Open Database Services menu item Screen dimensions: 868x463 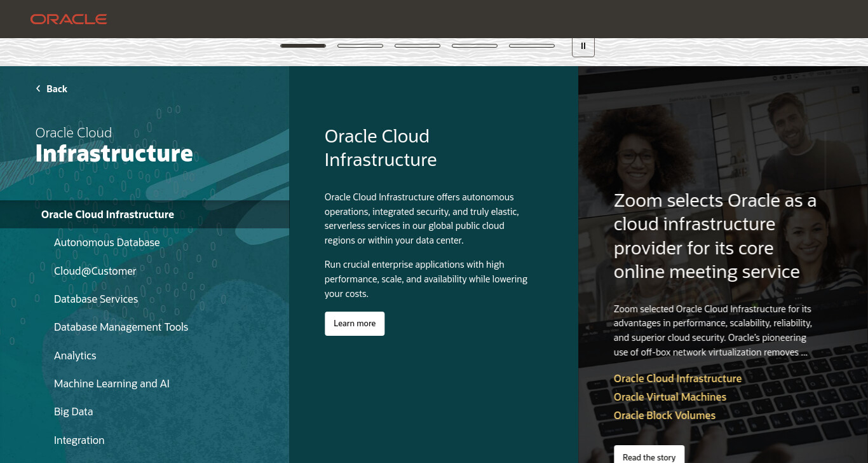pyautogui.click(x=96, y=299)
